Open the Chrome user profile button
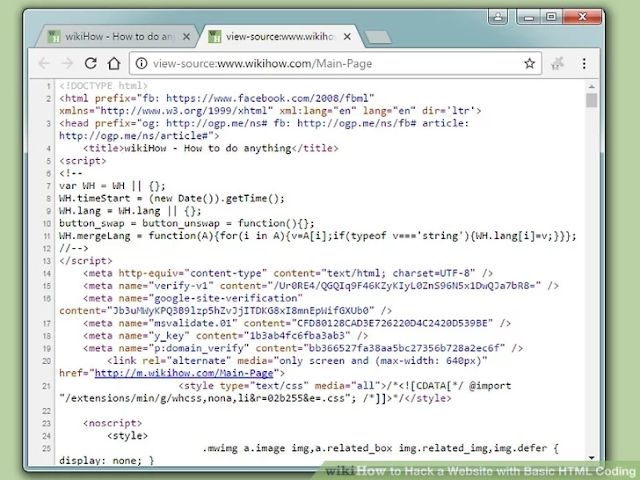 pyautogui.click(x=498, y=17)
